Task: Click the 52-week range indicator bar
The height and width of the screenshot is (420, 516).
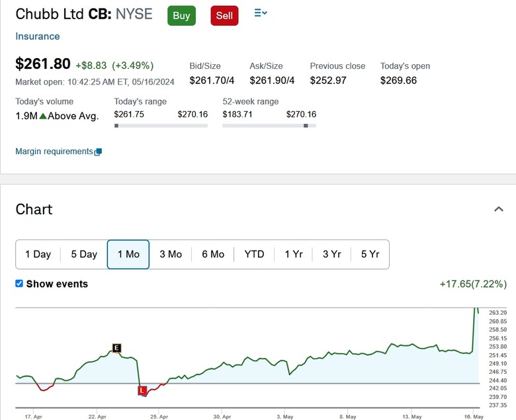Action: 269,126
